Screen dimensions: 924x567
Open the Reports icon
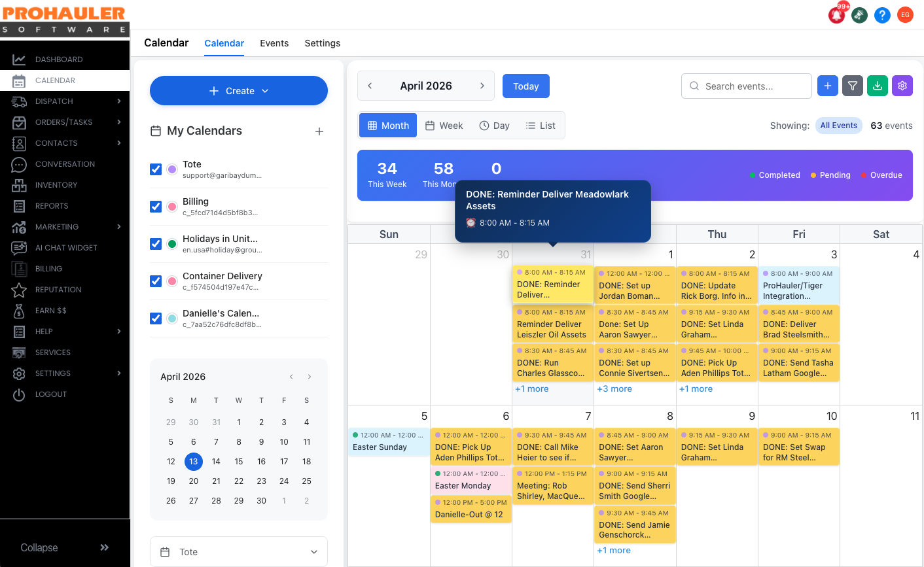[19, 206]
